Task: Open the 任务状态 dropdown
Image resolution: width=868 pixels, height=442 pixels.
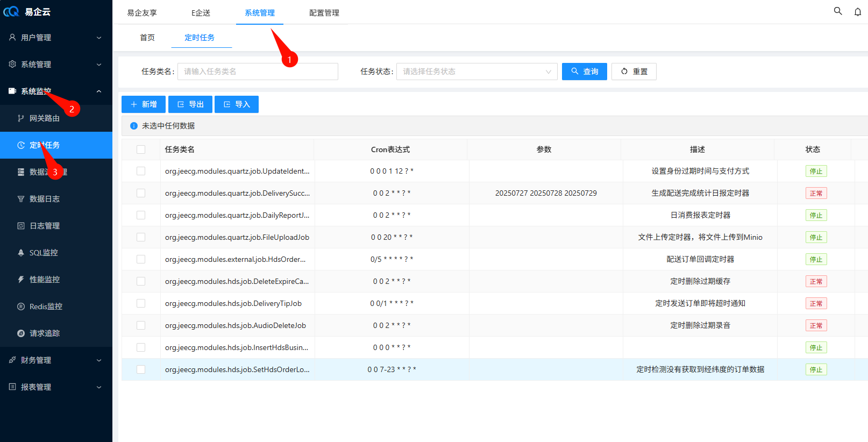Action: coord(477,72)
